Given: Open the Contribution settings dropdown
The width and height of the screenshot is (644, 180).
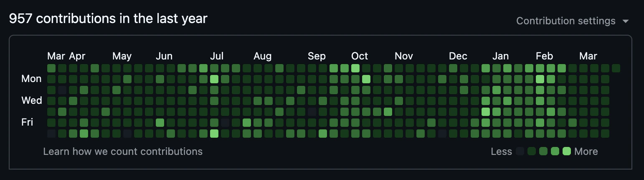Looking at the screenshot, I should 573,21.
